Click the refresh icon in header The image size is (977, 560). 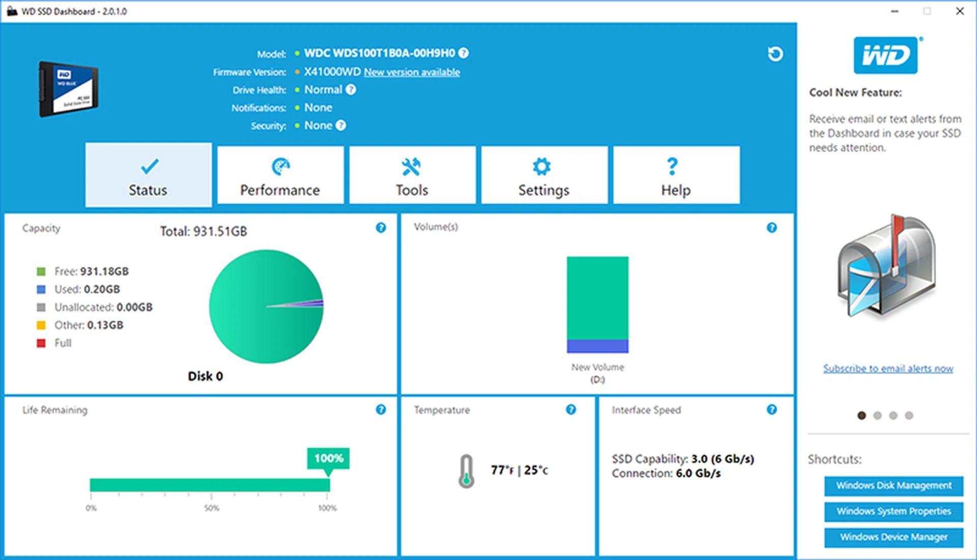click(x=775, y=54)
